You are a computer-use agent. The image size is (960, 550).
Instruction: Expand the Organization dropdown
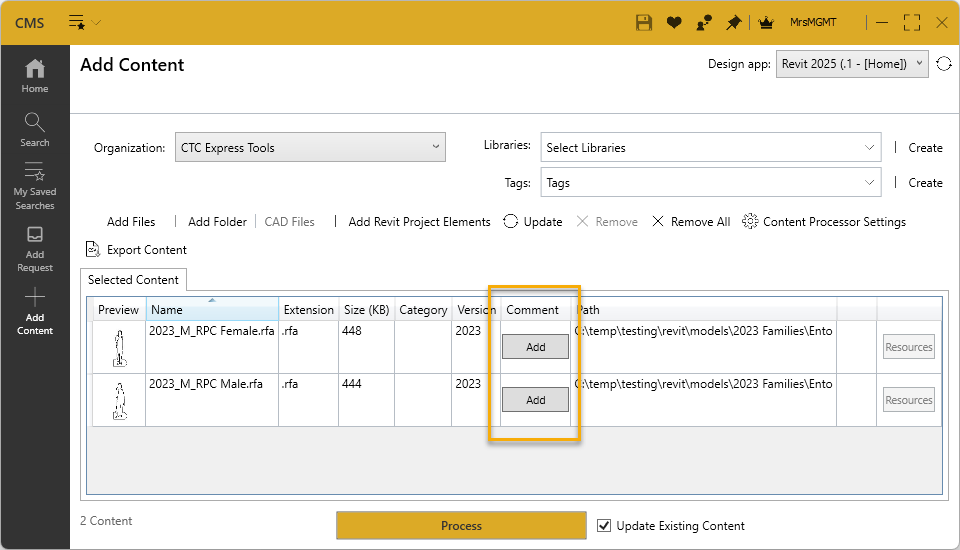[310, 147]
